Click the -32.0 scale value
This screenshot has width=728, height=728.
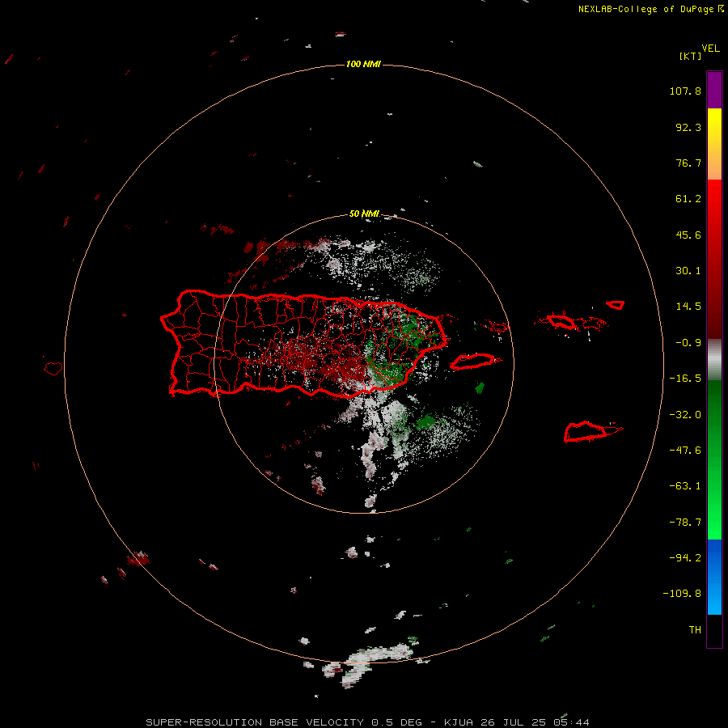pos(685,415)
